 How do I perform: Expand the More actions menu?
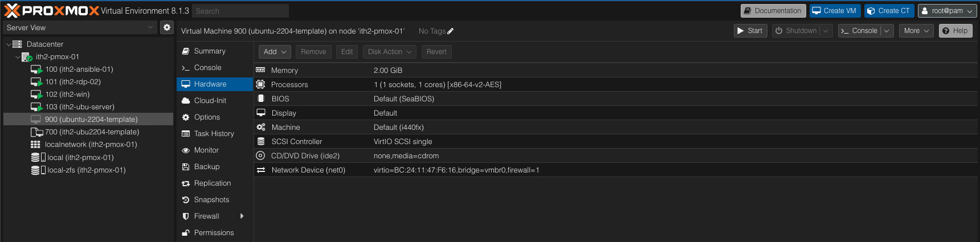coord(916,31)
